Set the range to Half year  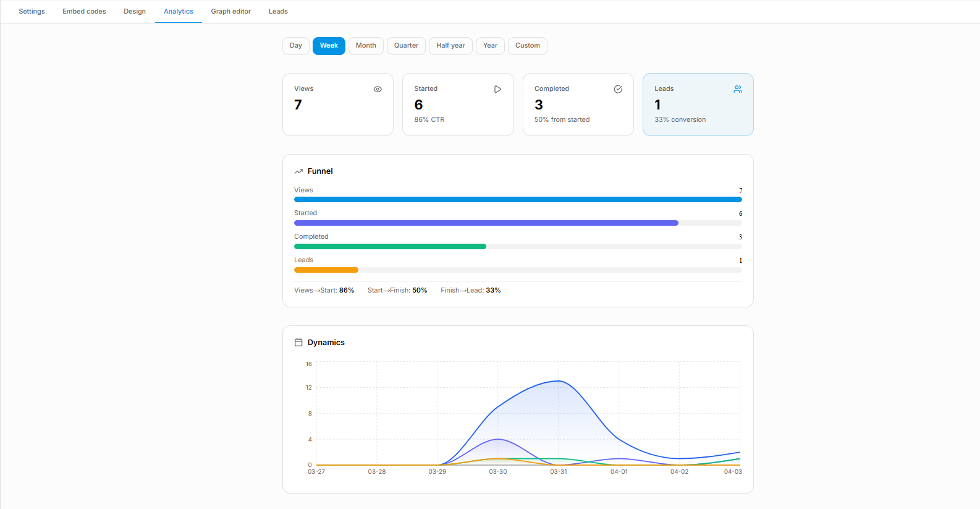coord(450,46)
